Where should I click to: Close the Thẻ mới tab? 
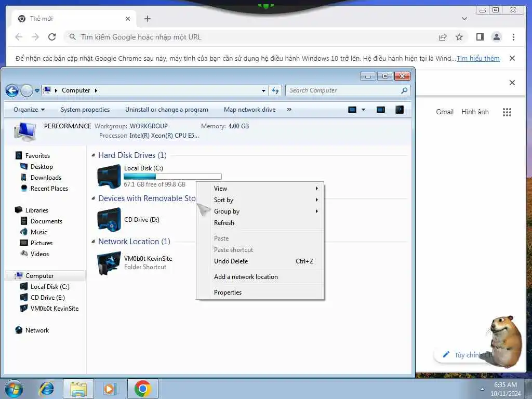coord(128,19)
